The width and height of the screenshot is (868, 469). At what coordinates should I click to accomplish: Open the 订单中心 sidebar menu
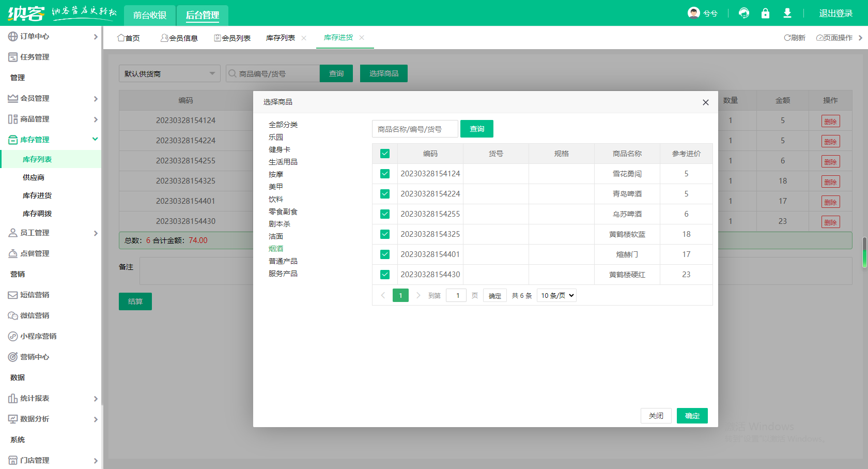(52, 36)
